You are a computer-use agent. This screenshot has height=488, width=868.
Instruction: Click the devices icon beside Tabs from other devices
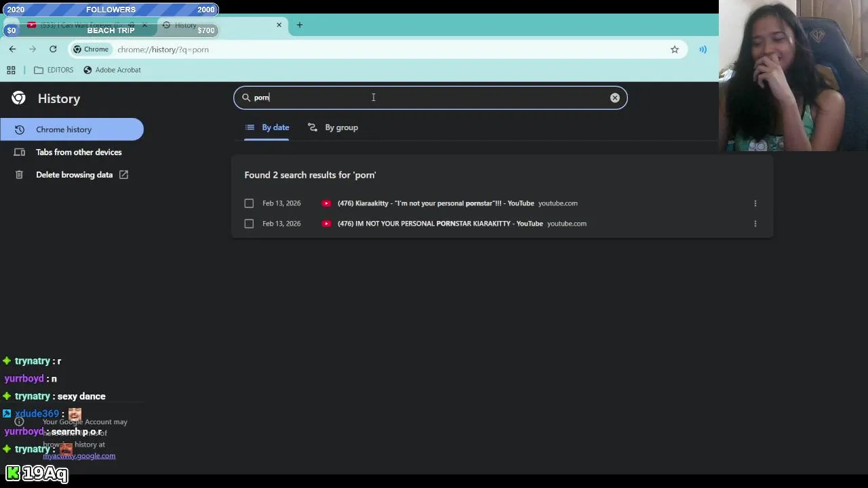pyautogui.click(x=19, y=152)
